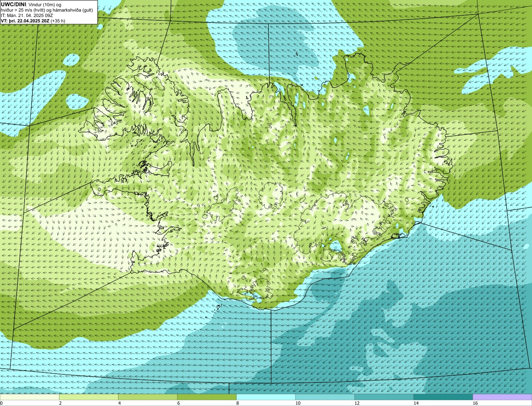Click the 12–14 m/s teal legend swatch

click(384, 397)
